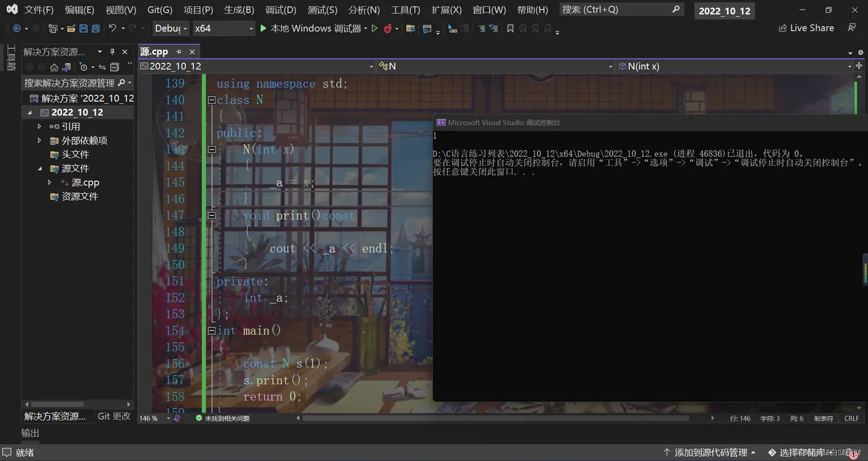
Task: Click the Save All toolbar icon
Action: [95, 29]
